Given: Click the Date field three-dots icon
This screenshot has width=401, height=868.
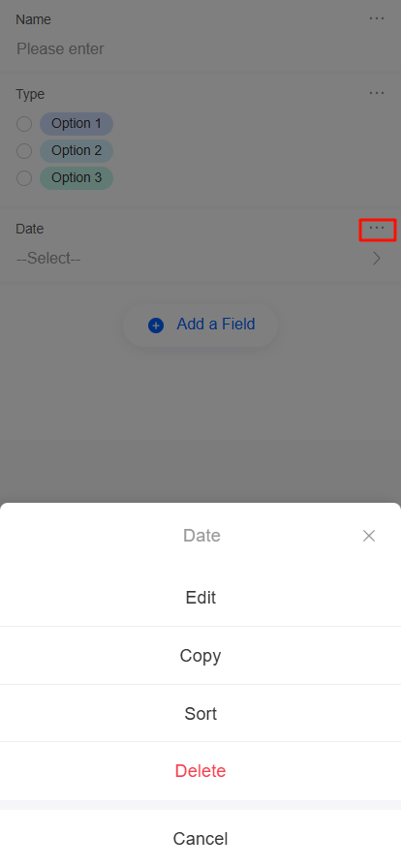Looking at the screenshot, I should coord(377,230).
